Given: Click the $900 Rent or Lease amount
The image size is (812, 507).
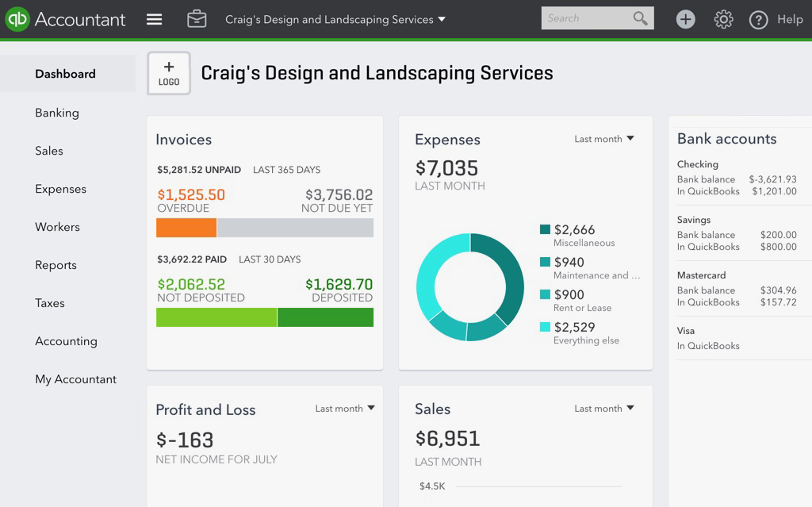Looking at the screenshot, I should coord(569,294).
